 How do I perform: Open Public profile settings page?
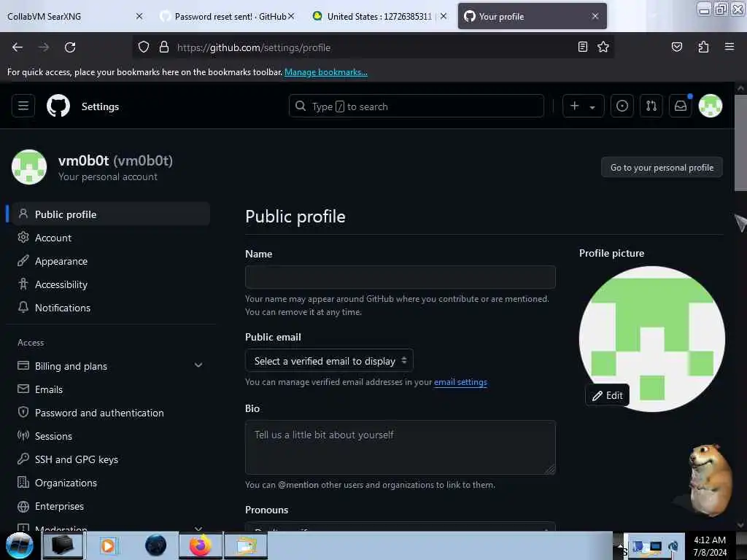[x=109, y=214]
